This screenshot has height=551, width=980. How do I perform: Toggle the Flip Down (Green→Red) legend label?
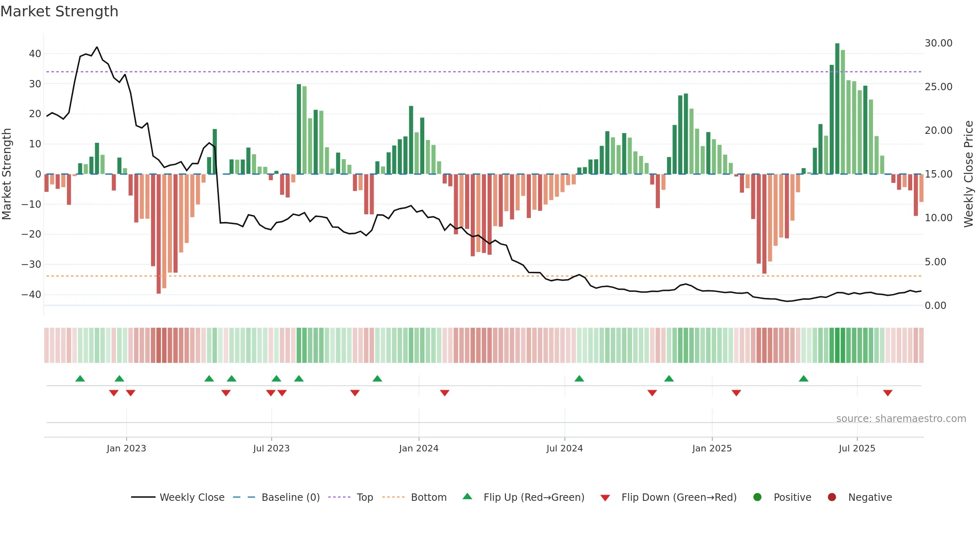pyautogui.click(x=679, y=497)
